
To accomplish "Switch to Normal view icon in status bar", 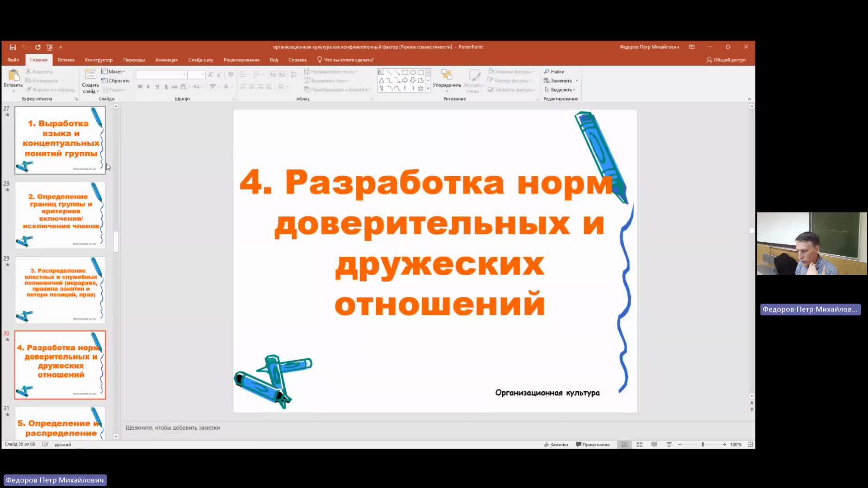I will point(624,445).
